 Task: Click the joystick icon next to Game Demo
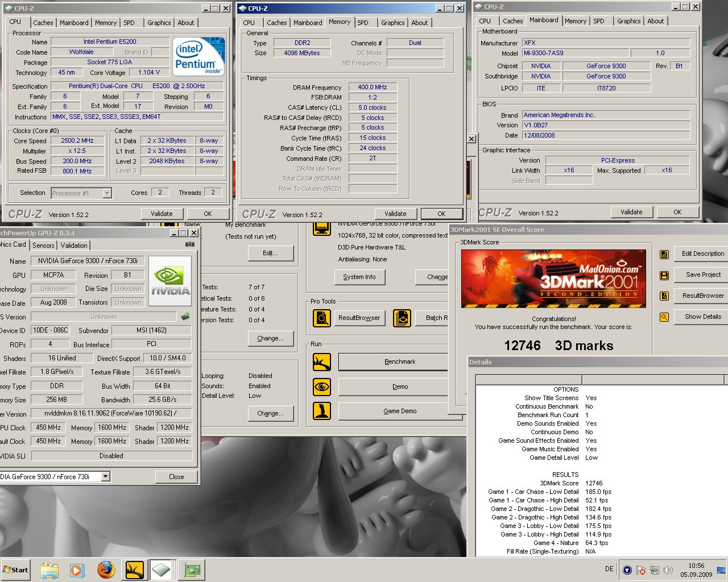(x=322, y=411)
